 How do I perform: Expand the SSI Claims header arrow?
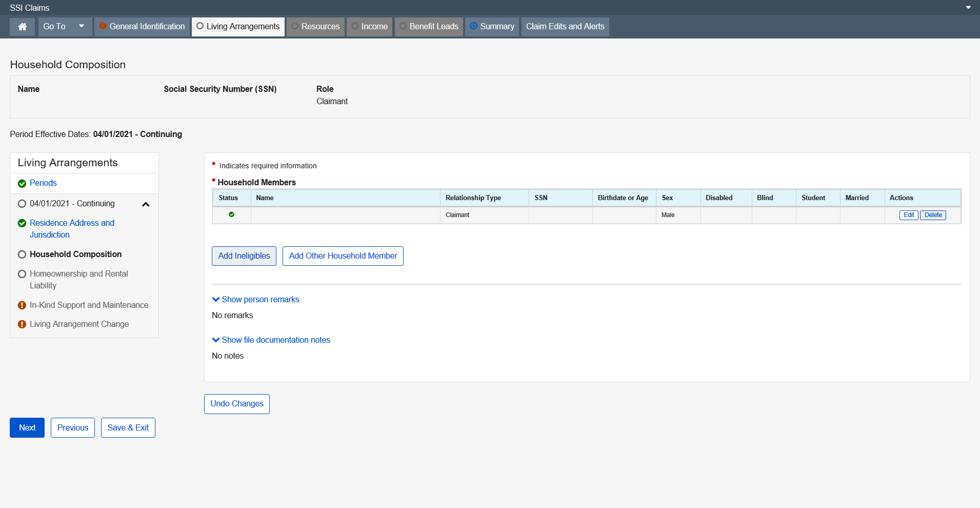968,8
